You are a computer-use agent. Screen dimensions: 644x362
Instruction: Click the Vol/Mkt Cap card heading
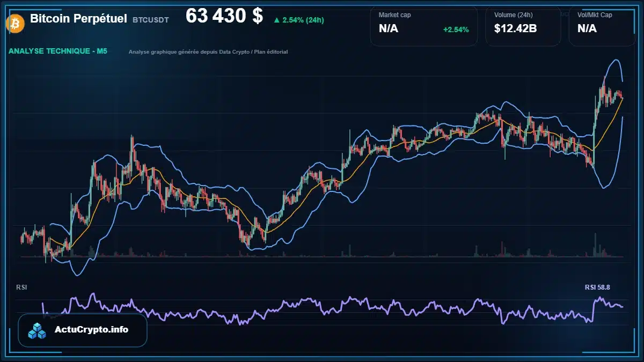click(x=595, y=15)
